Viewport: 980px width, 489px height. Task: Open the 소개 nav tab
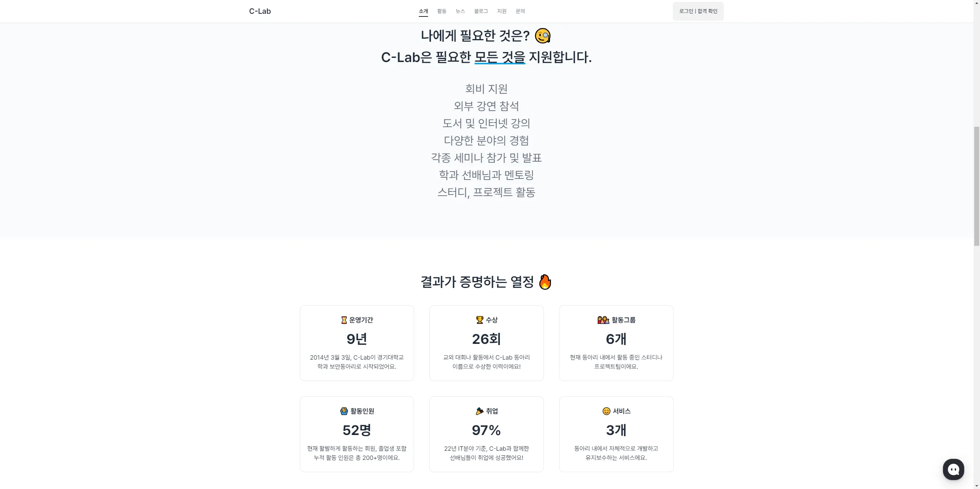pos(423,11)
